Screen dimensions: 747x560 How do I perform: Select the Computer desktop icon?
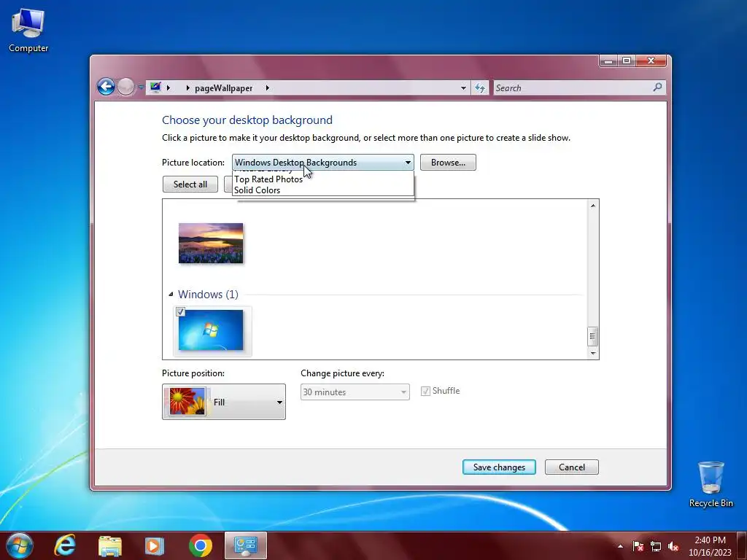(28, 31)
